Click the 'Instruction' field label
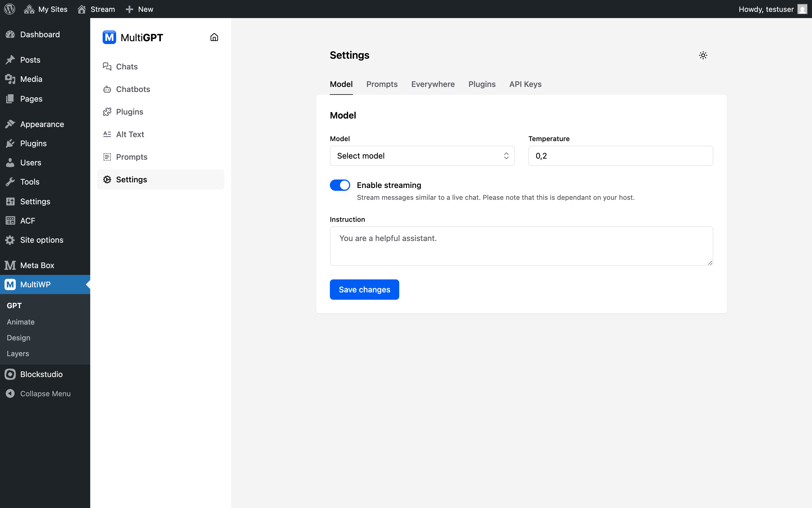812x508 pixels. coord(347,219)
